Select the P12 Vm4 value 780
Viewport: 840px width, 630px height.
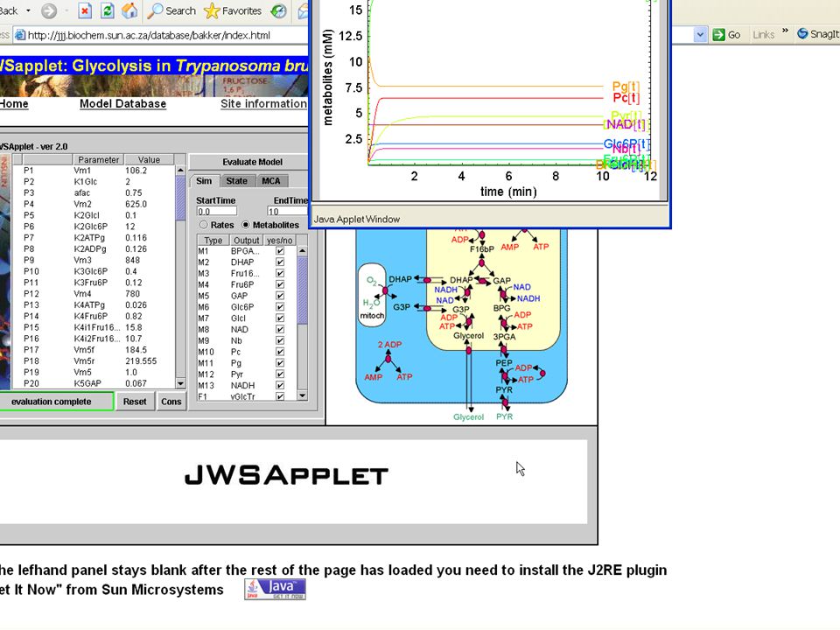pyautogui.click(x=132, y=294)
